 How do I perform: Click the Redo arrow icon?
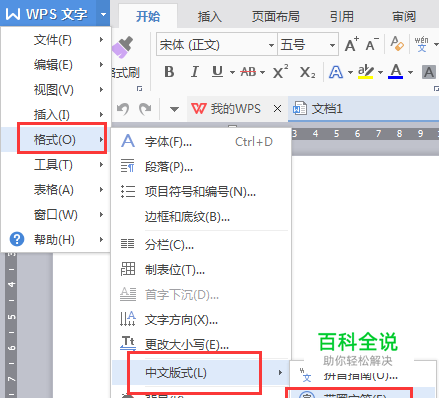point(145,109)
